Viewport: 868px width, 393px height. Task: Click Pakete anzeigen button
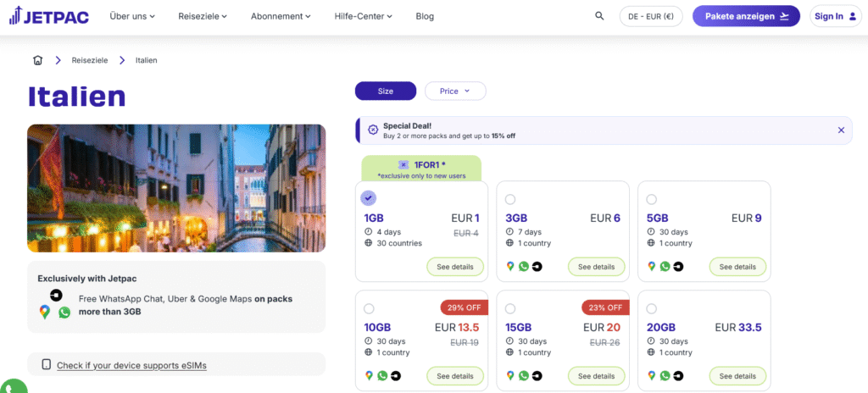746,16
